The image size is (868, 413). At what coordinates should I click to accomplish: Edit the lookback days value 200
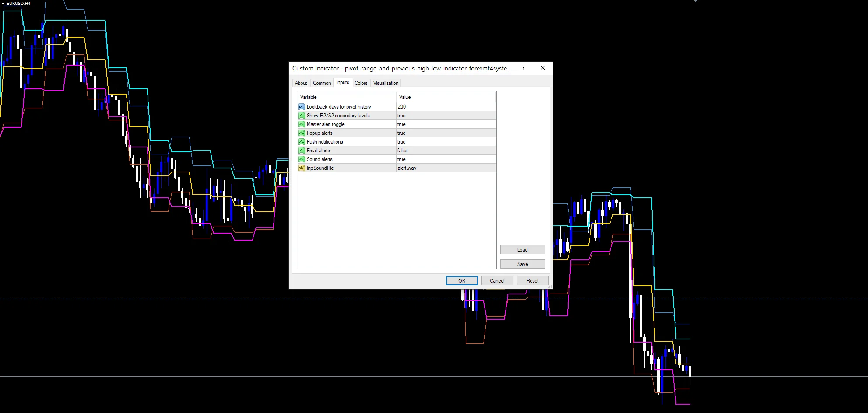point(446,107)
